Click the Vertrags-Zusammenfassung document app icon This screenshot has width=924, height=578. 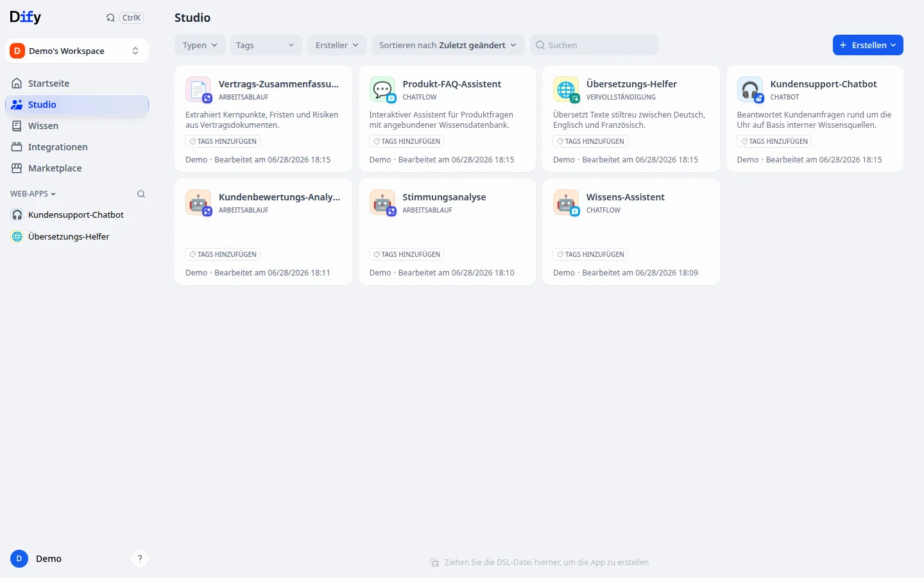click(x=198, y=89)
